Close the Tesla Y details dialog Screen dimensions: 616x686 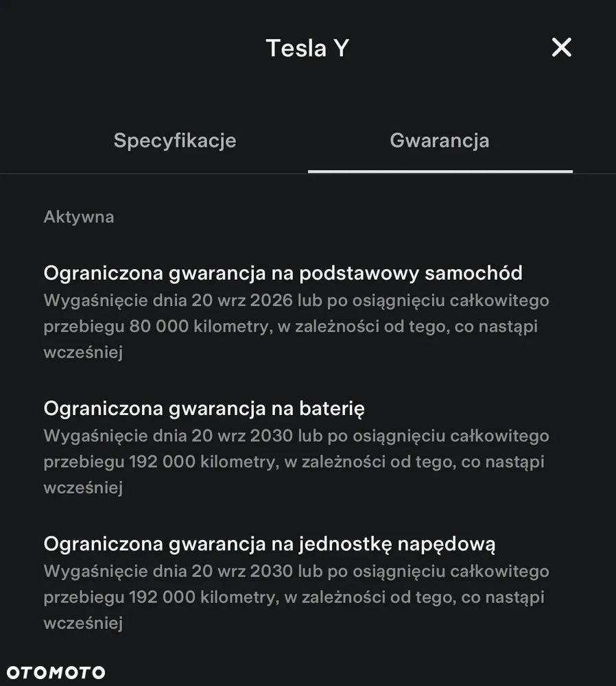coord(561,47)
